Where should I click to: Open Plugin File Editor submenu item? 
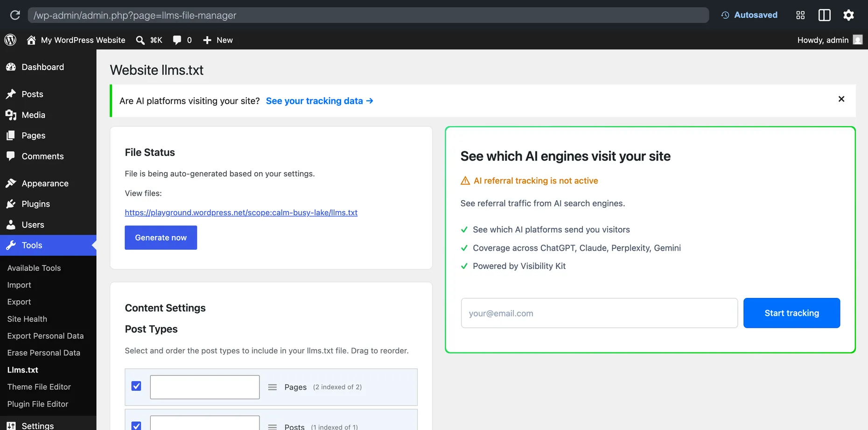pyautogui.click(x=38, y=404)
